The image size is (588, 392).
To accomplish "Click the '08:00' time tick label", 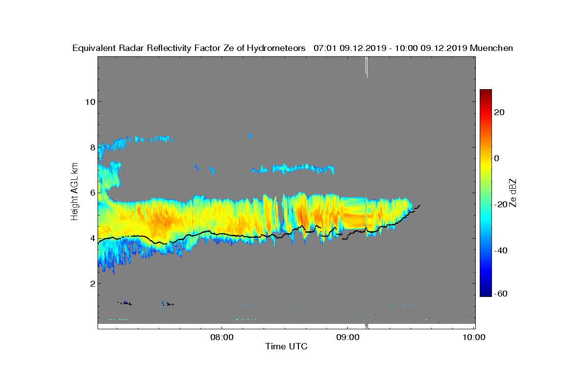I will point(221,337).
